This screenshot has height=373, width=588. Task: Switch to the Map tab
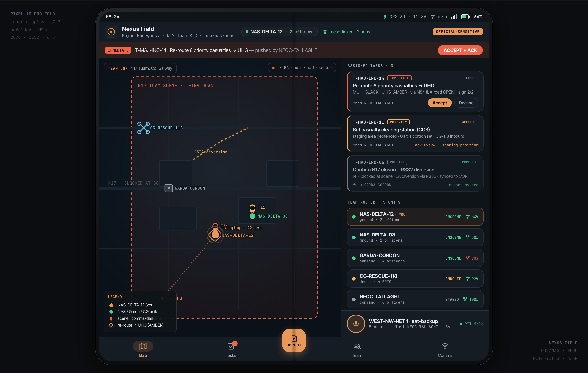coord(143,350)
